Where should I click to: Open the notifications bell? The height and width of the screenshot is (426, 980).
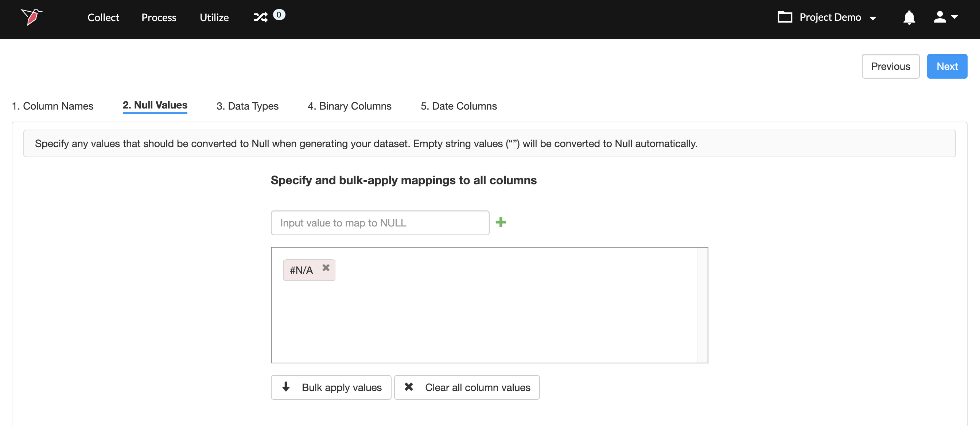point(909,17)
